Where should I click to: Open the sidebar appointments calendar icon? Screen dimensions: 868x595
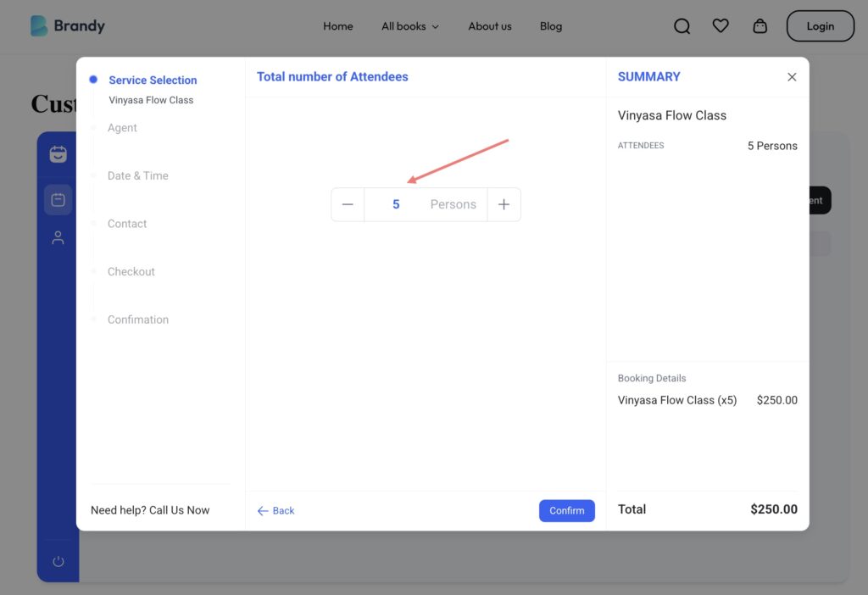(x=58, y=199)
